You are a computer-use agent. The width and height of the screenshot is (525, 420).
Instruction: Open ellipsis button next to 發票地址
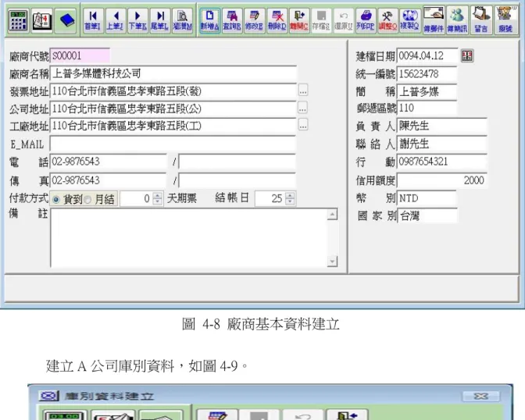coord(303,91)
